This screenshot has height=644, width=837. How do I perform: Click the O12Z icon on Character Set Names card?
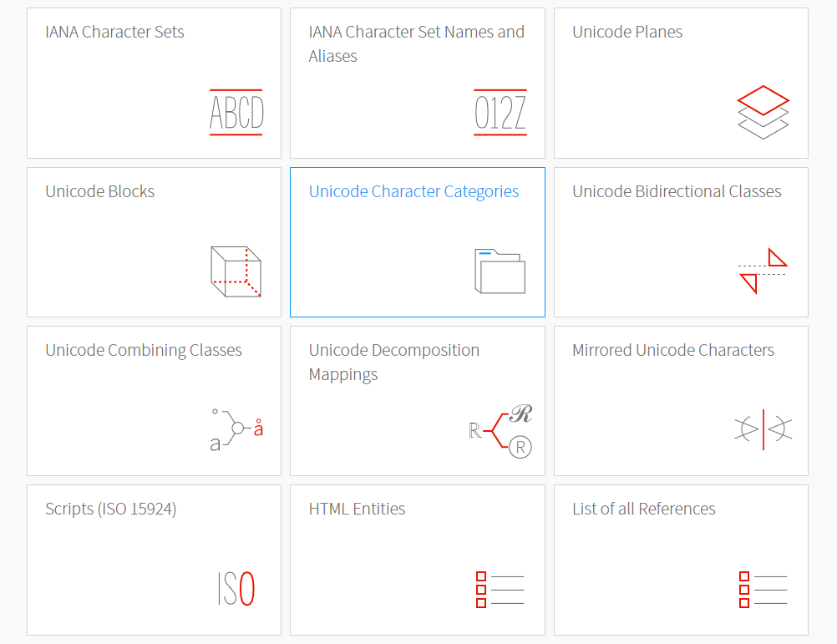500,113
